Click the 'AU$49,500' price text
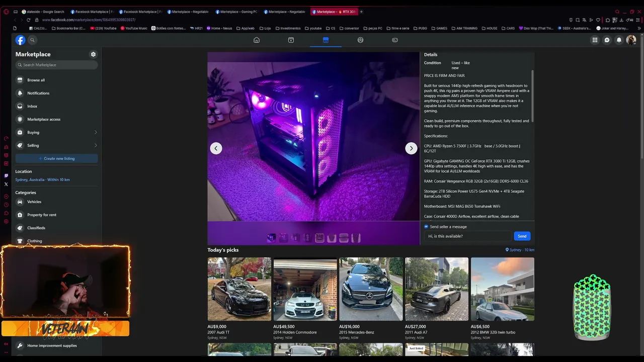 pyautogui.click(x=284, y=327)
